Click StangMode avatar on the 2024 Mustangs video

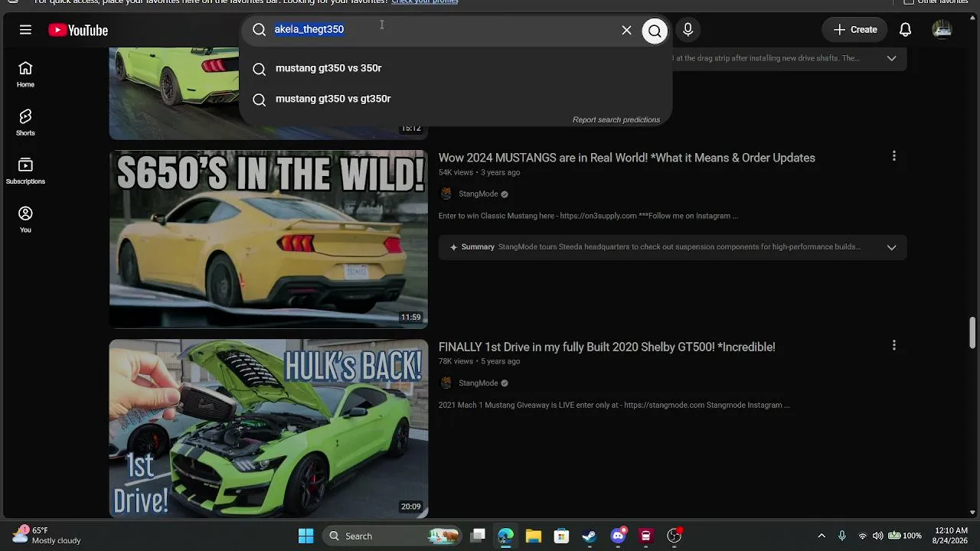446,194
